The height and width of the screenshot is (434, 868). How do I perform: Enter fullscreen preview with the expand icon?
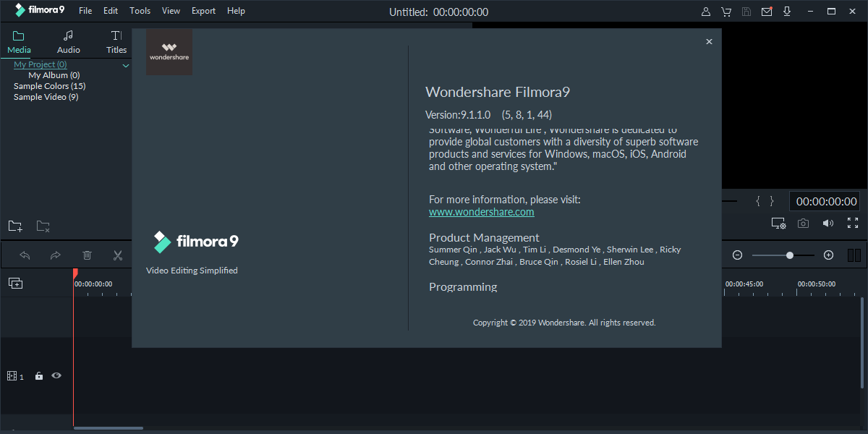coord(853,224)
